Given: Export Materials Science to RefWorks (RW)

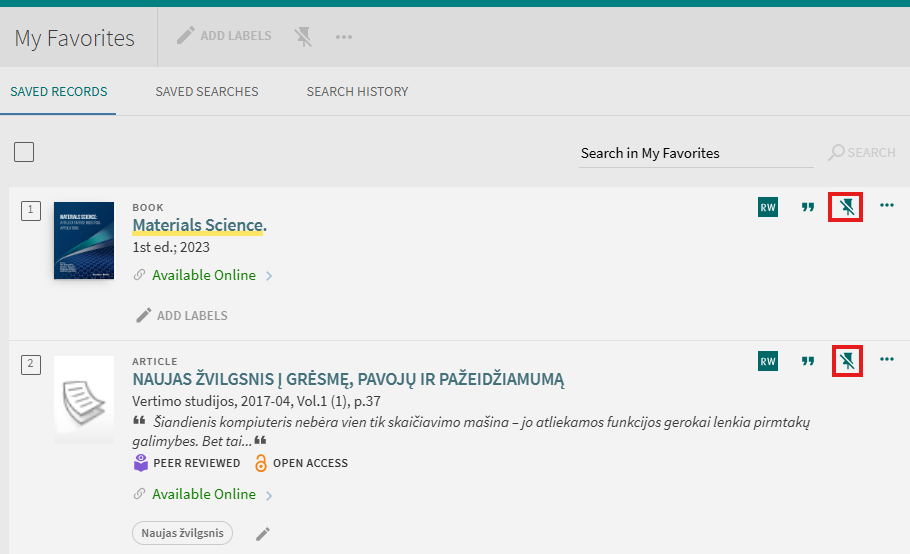Looking at the screenshot, I should click(x=767, y=207).
